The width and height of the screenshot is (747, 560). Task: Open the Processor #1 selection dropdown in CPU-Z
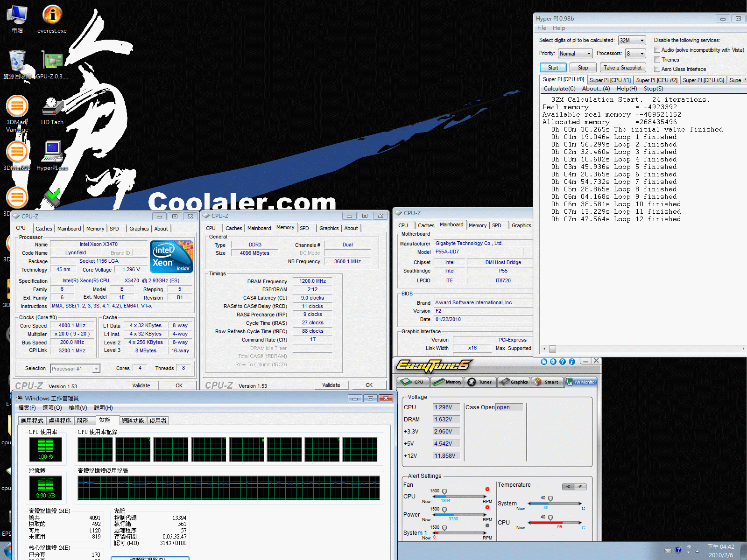coord(75,369)
